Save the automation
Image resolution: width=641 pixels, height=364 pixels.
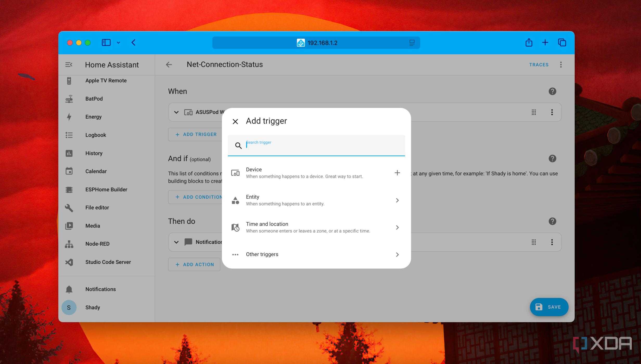point(549,307)
